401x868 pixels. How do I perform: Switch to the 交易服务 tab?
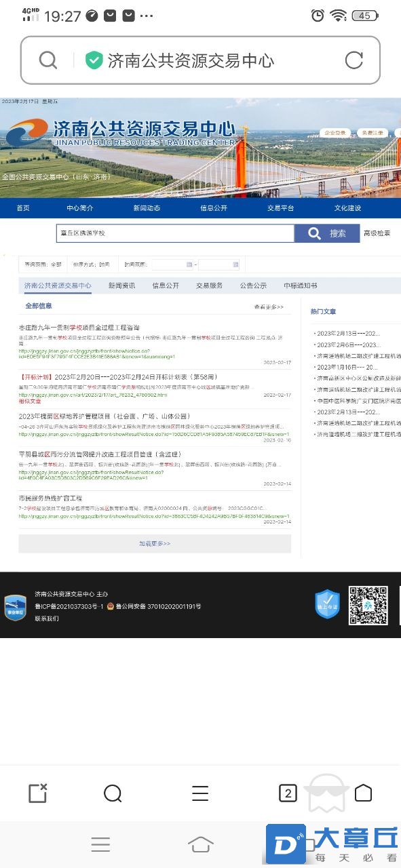(x=209, y=286)
